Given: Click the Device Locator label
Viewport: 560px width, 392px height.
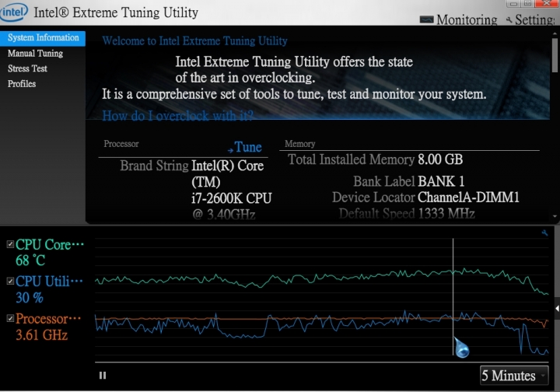Looking at the screenshot, I should click(373, 197).
